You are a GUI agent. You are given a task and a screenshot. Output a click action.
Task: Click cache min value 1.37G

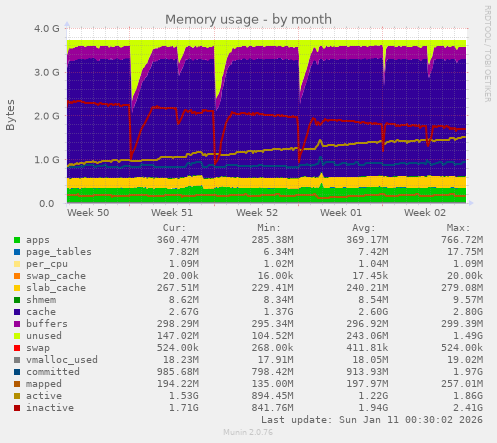click(279, 312)
